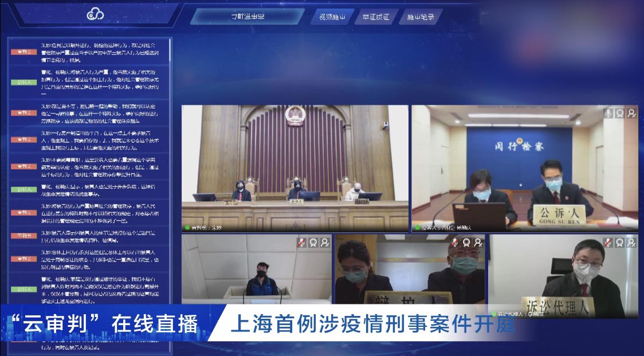Viewport: 644px width, 356px height.
Task: Select the courtroom judges video feed
Action: click(294, 168)
